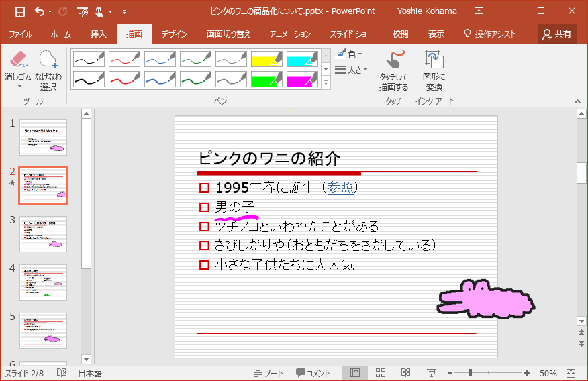Screen dimensions: 588x381
Task: Switch to Normal view in status bar
Action: coord(355,373)
